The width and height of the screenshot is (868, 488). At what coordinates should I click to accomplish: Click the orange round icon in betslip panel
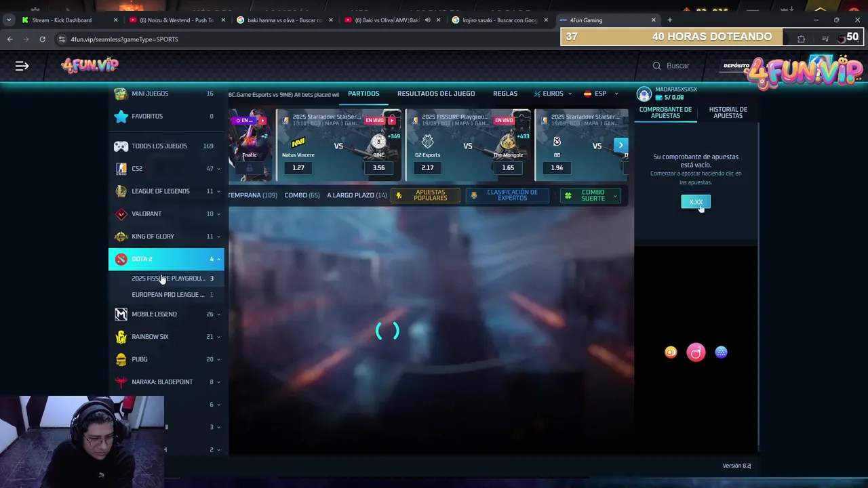(671, 352)
